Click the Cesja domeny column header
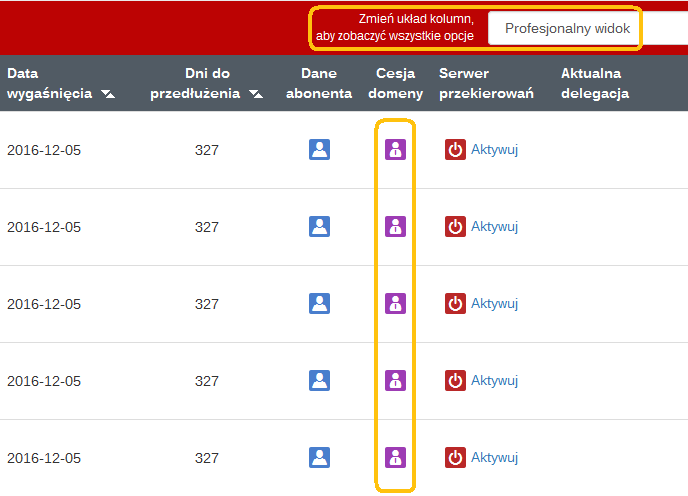This screenshot has width=688, height=496. [x=396, y=84]
